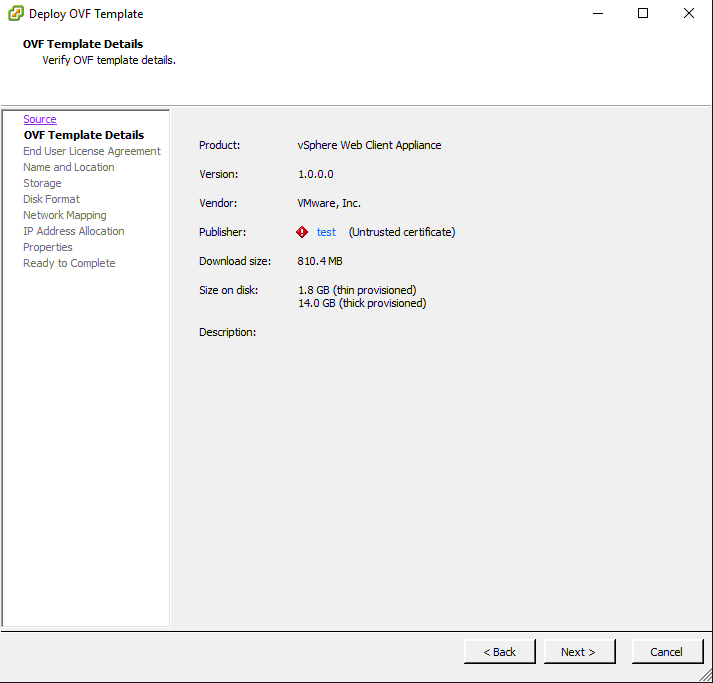Screen dimensions: 713x683
Task: Cancel the OVF deployment wizard
Action: [x=667, y=652]
